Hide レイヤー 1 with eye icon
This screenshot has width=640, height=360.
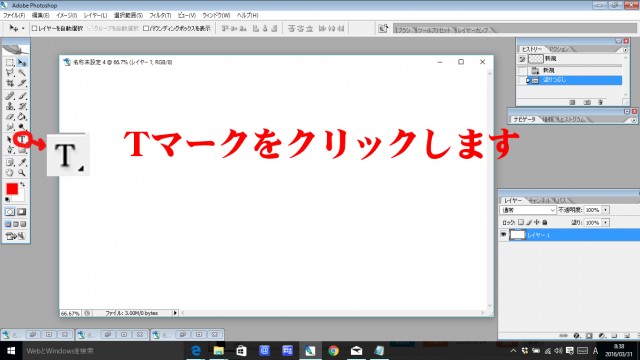[503, 235]
